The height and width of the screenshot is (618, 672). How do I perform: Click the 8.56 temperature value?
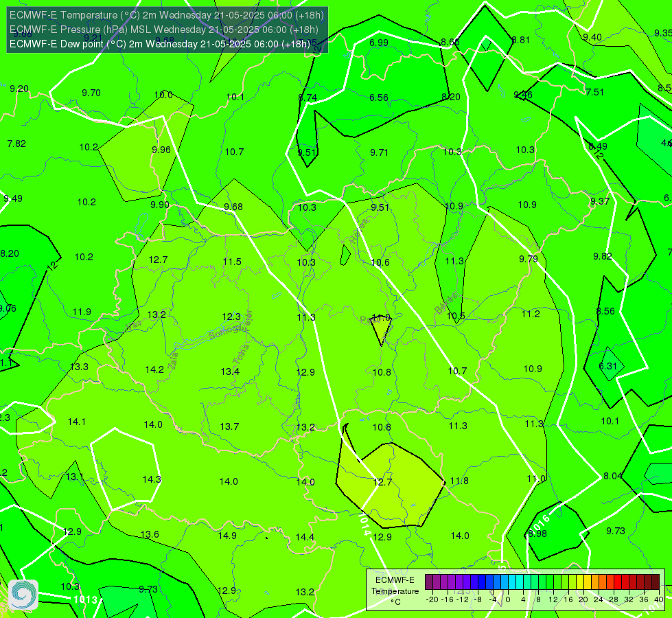605,311
